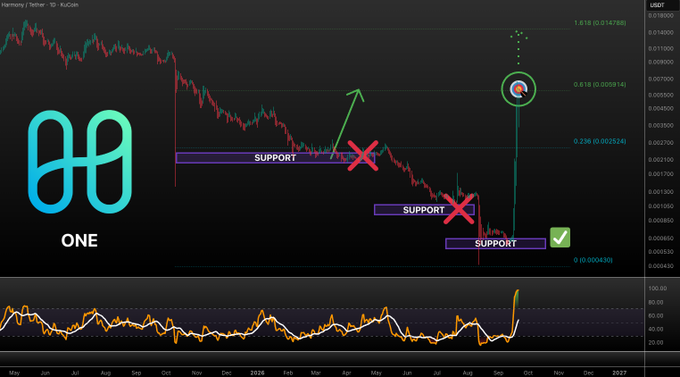The height and width of the screenshot is (377, 680).
Task: Click 60.00 on the oscillator scale
Action: (656, 316)
